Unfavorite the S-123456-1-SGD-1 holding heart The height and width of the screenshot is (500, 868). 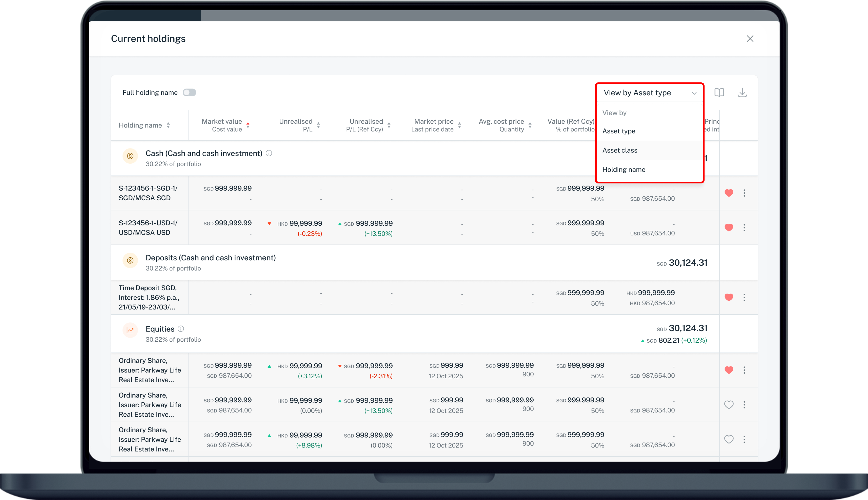[729, 193]
